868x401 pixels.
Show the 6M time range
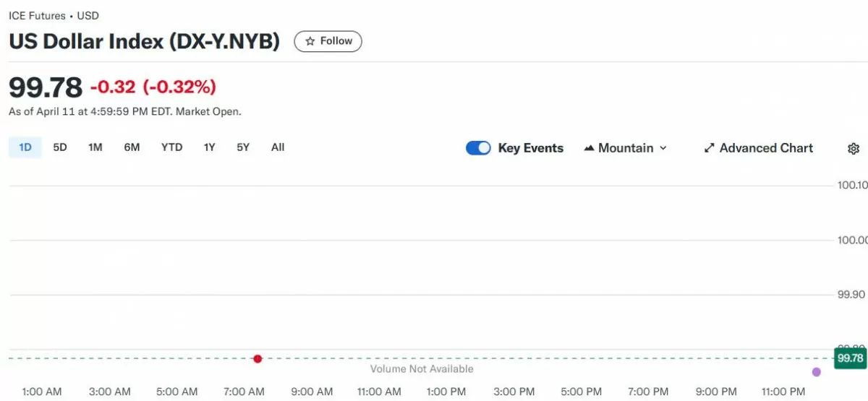pos(132,147)
